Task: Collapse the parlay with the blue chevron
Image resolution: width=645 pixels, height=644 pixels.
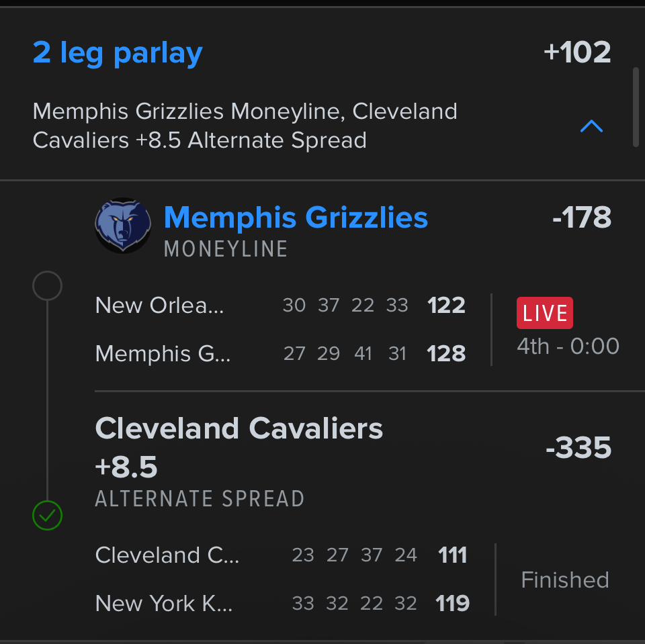Action: [591, 126]
